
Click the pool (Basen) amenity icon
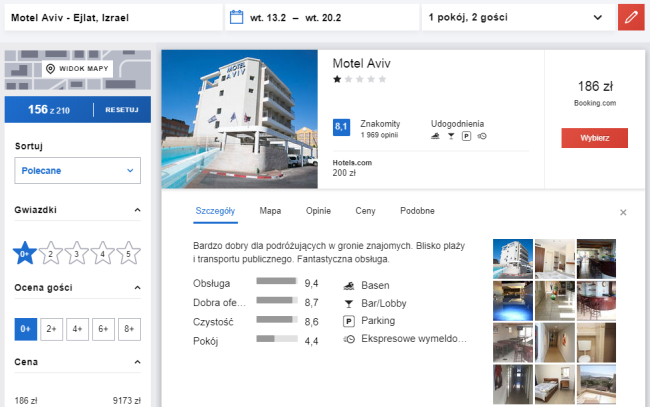click(x=349, y=285)
